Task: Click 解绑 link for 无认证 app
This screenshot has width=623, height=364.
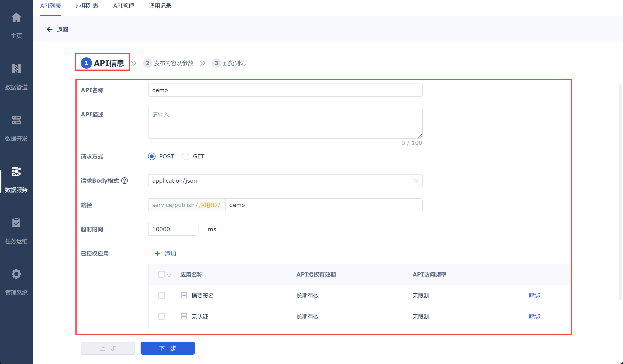Action: [534, 317]
